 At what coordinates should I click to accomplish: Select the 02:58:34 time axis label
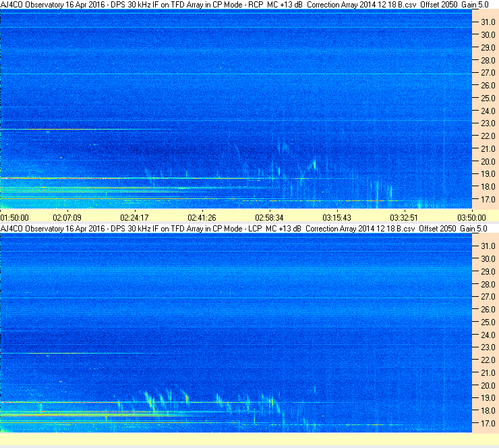[269, 218]
